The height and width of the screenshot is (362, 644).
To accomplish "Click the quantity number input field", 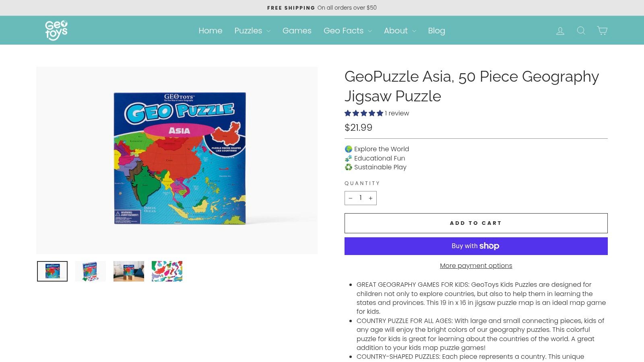I will 361,198.
